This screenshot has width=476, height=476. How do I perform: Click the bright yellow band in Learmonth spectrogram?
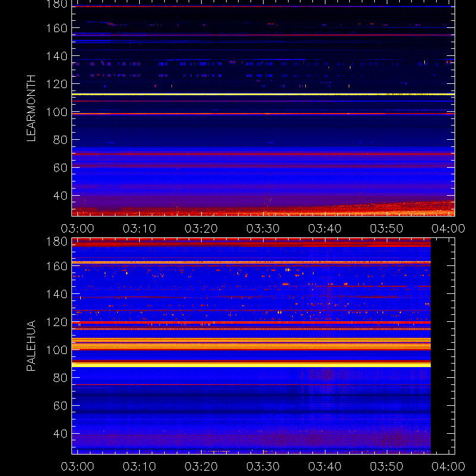[263, 95]
